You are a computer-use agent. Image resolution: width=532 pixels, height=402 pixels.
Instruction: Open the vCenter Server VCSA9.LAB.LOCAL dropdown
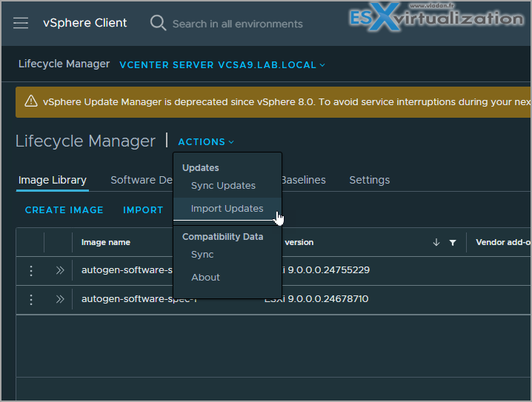[222, 64]
